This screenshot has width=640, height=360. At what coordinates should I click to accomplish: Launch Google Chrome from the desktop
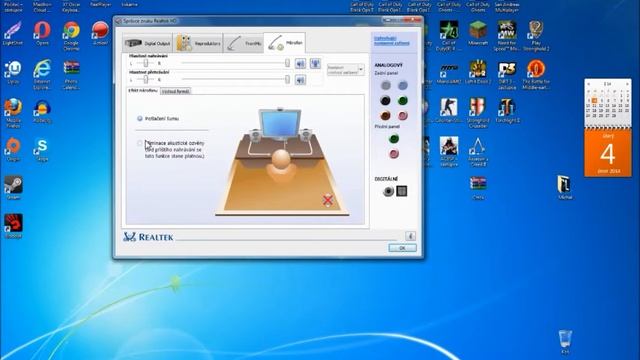coord(71,36)
